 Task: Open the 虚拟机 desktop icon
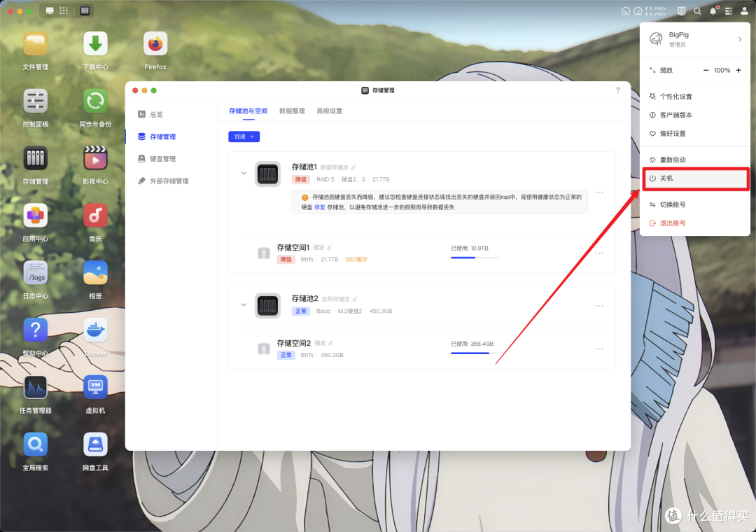95,388
